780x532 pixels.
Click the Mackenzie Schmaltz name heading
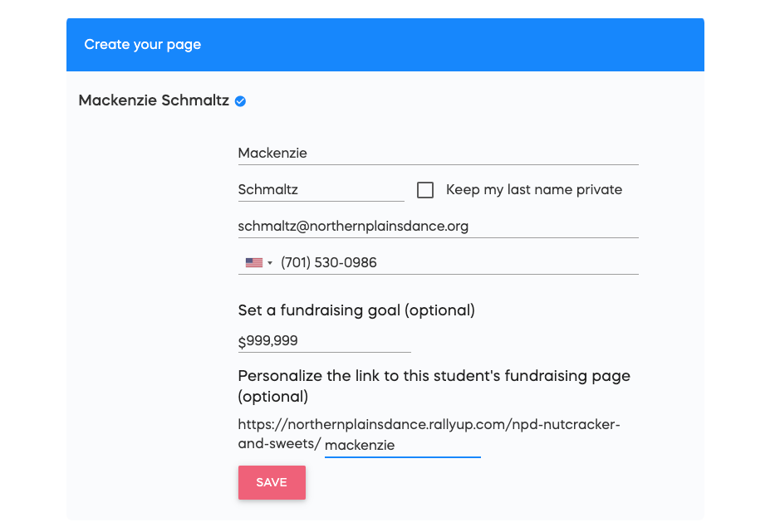154,100
